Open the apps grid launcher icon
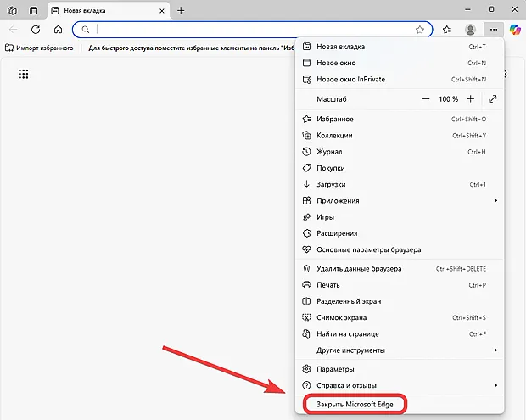 (24, 74)
